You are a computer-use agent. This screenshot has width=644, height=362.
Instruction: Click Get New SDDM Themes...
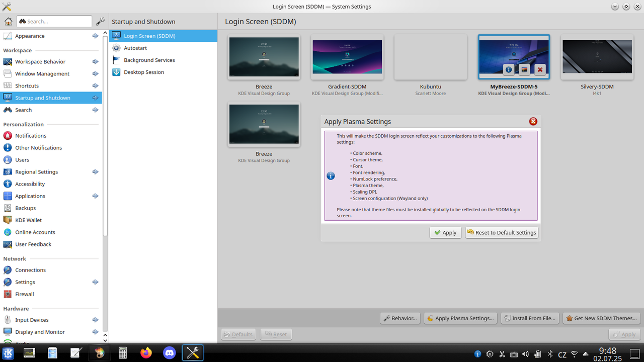[602, 318]
